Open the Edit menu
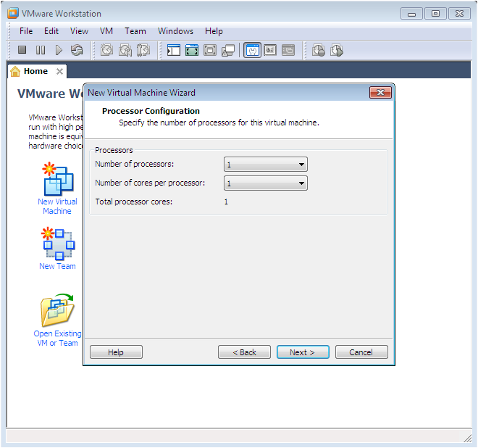Screen dimensions: 478x448 [51, 31]
